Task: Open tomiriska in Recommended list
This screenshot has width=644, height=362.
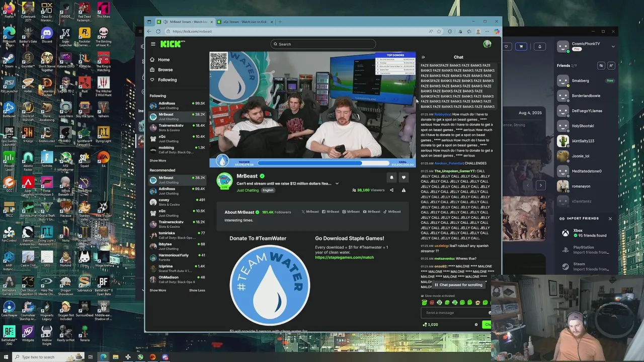Action: [x=177, y=235]
